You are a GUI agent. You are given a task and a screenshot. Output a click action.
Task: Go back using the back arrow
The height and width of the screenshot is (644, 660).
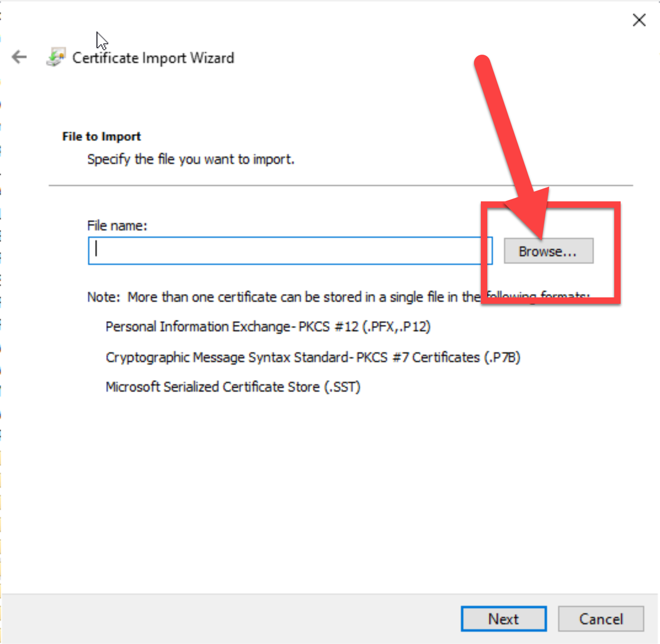(20, 57)
